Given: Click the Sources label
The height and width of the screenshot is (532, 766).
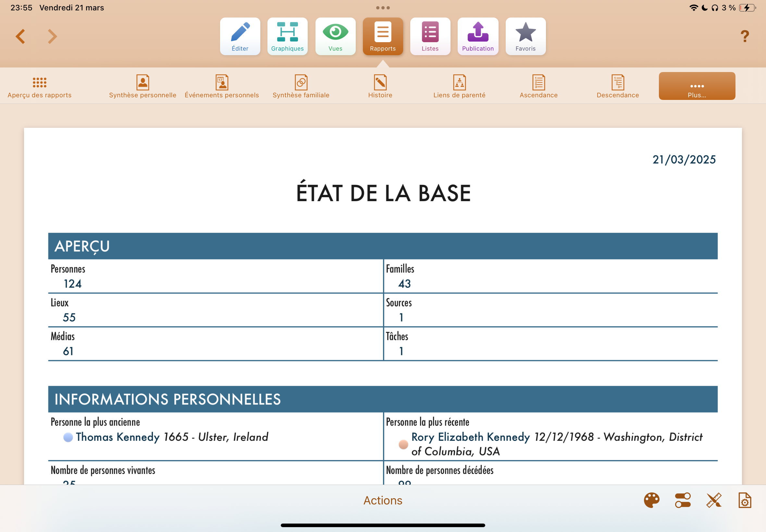Looking at the screenshot, I should click(x=399, y=303).
